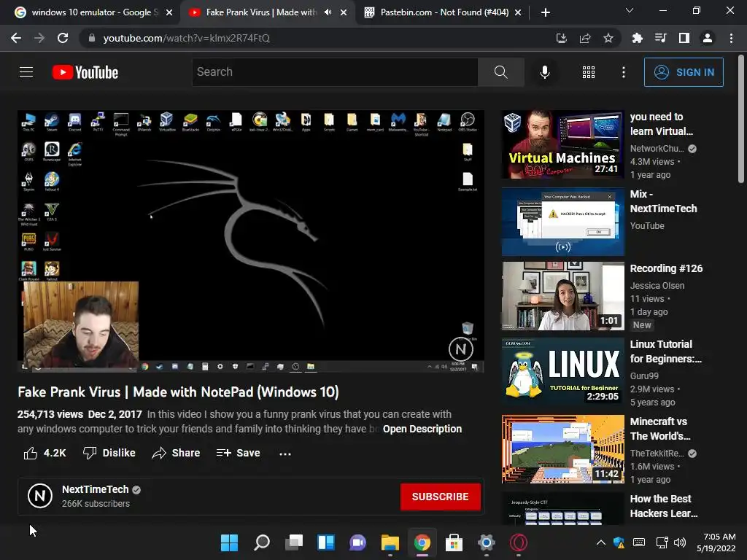Image resolution: width=747 pixels, height=560 pixels.
Task: Open tab search dropdown chevron
Action: click(x=630, y=10)
